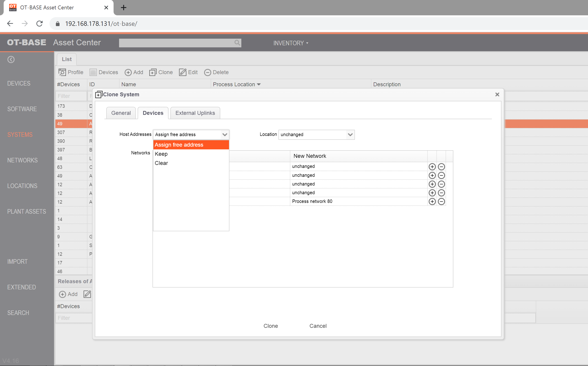Open EXTENDED in the sidebar
Image resolution: width=588 pixels, height=366 pixels.
point(22,287)
